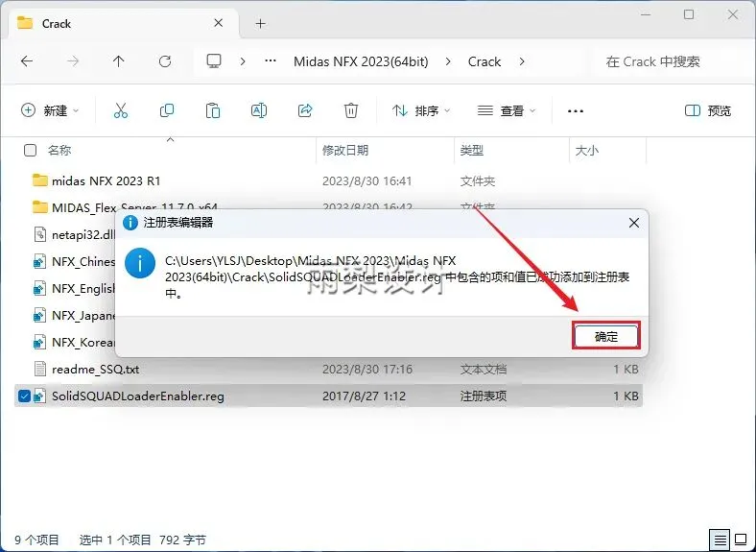The image size is (756, 552).
Task: Select the netapi32.dll file
Action: [83, 234]
